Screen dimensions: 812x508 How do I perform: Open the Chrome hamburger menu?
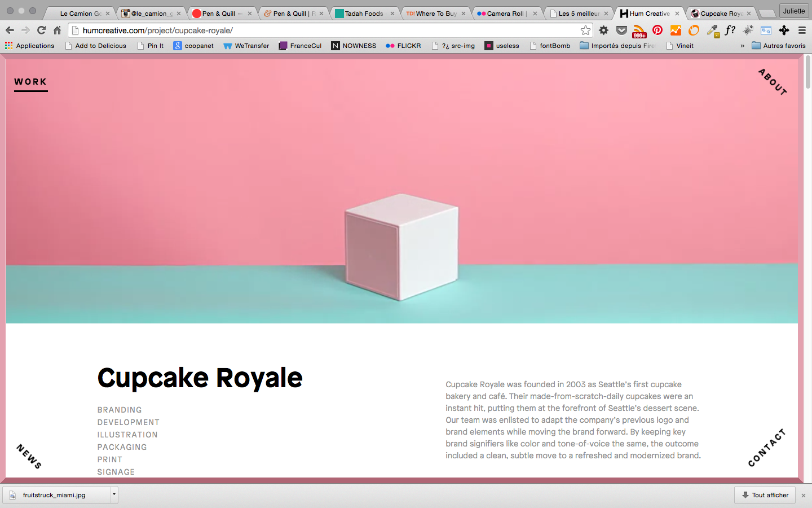[802, 30]
